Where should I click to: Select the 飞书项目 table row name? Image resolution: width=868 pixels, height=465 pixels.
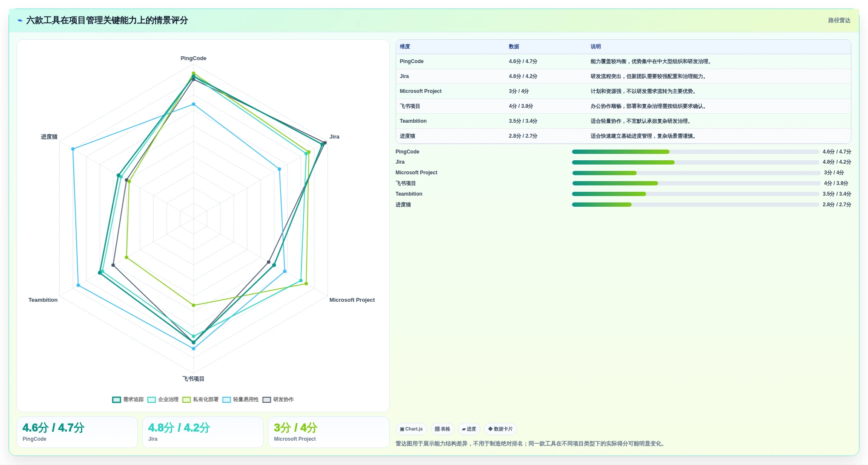(410, 106)
